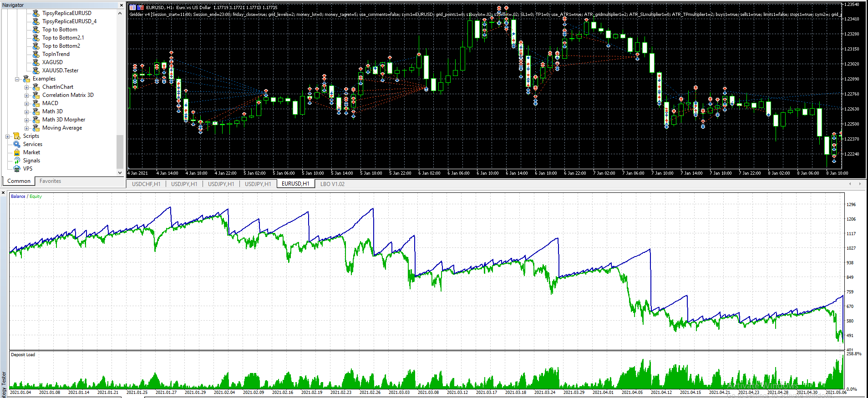The width and height of the screenshot is (868, 398).
Task: Click the Top to Bottom2.1 expert icon
Action: (36, 38)
